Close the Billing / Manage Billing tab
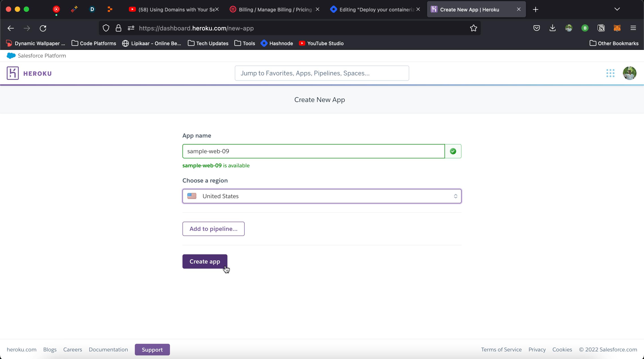 [318, 9]
